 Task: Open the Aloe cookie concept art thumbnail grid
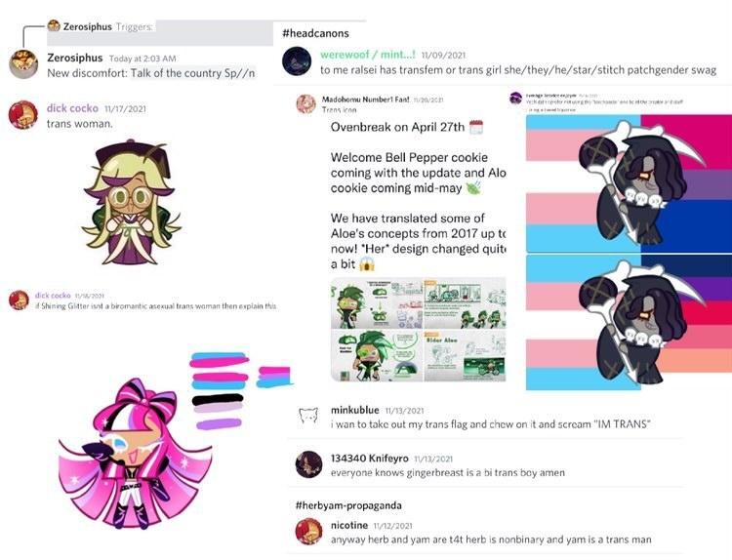coord(419,330)
